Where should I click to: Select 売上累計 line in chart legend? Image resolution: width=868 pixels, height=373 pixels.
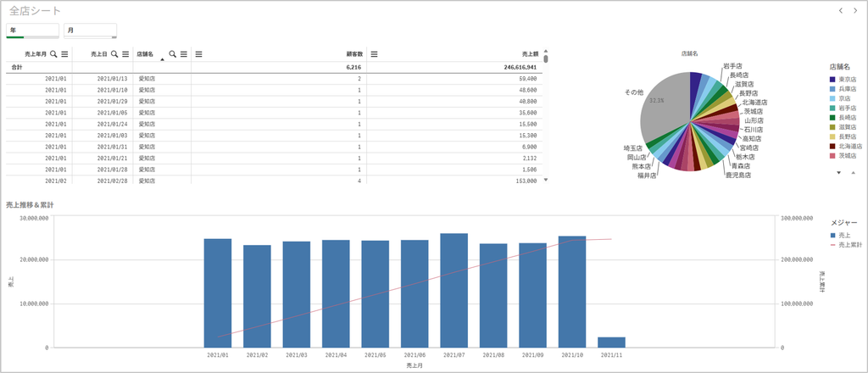point(845,244)
